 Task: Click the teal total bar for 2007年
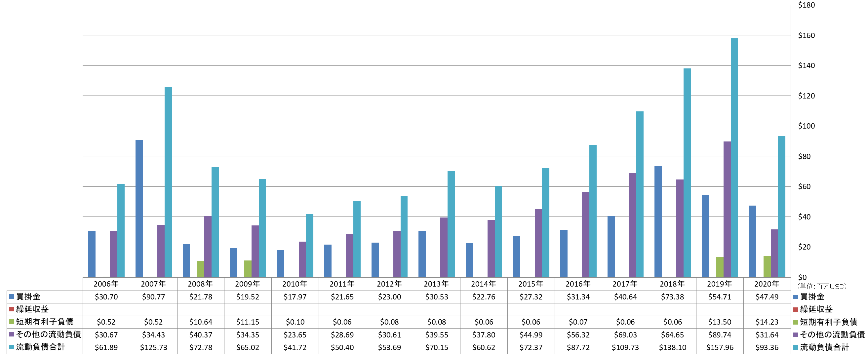pos(168,182)
